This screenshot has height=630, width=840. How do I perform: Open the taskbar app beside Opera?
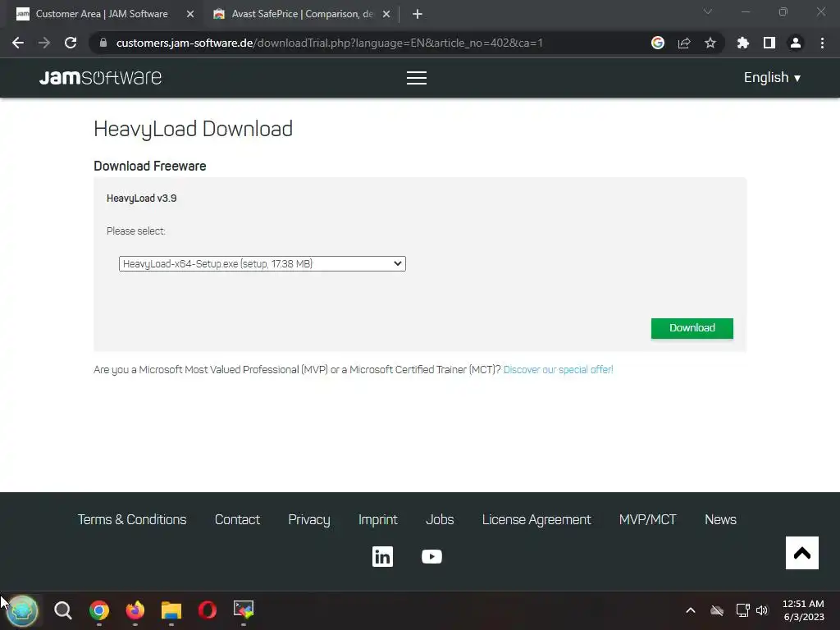(243, 609)
